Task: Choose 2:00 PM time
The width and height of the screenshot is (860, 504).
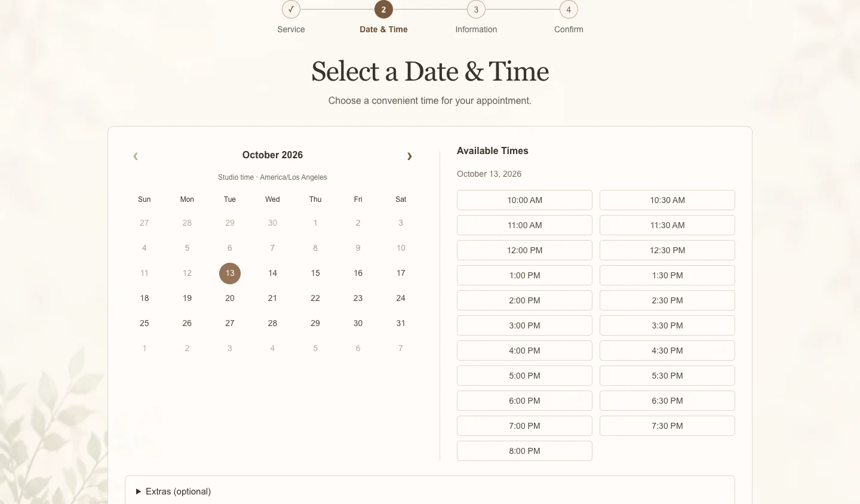Action: pos(524,300)
